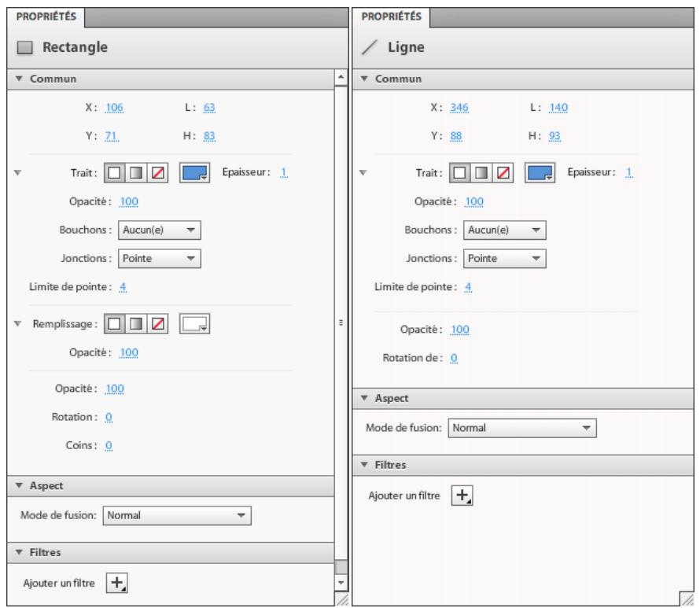Click scroll down arrow in Rectangle panel
The height and width of the screenshot is (608, 700).
pos(341,582)
